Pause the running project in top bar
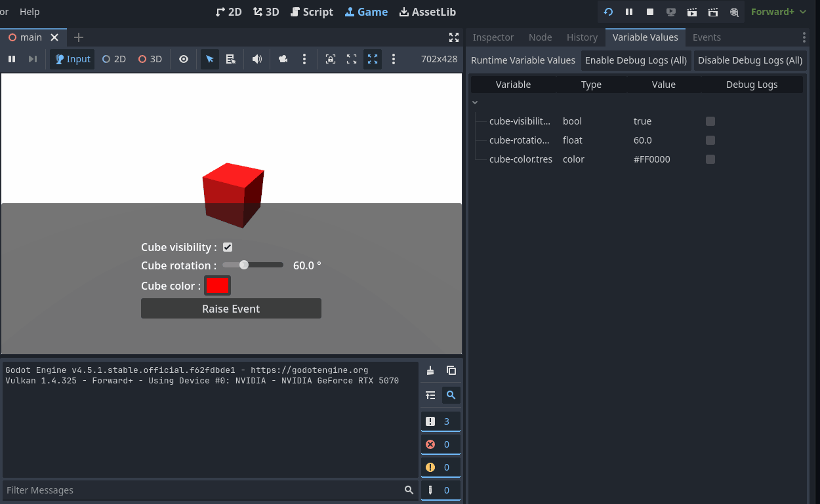 [629, 12]
